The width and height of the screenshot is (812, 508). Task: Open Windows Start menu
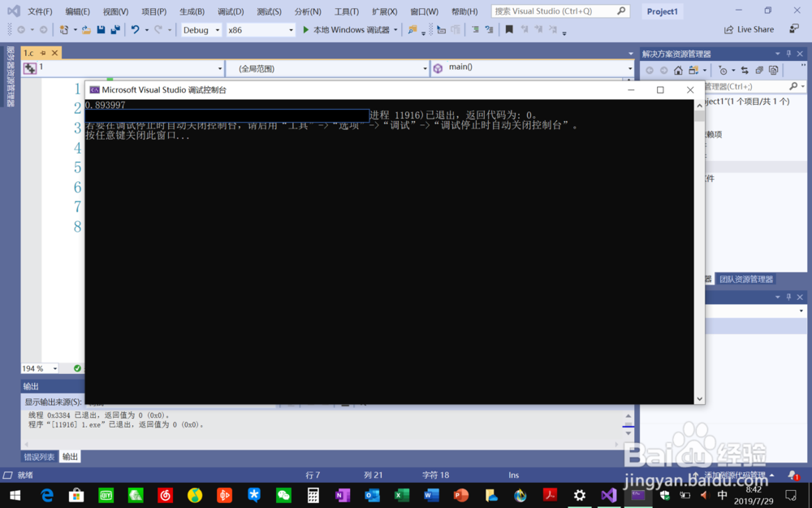click(15, 496)
